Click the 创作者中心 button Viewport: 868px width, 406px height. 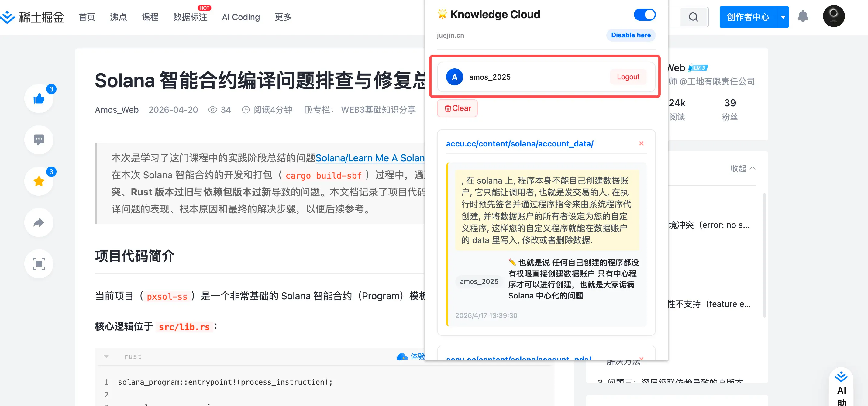click(x=748, y=17)
